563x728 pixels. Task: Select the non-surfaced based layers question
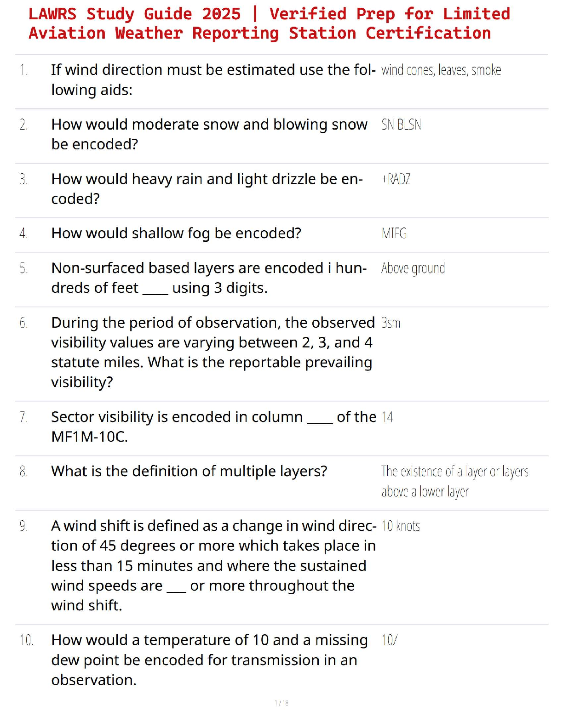pyautogui.click(x=209, y=278)
